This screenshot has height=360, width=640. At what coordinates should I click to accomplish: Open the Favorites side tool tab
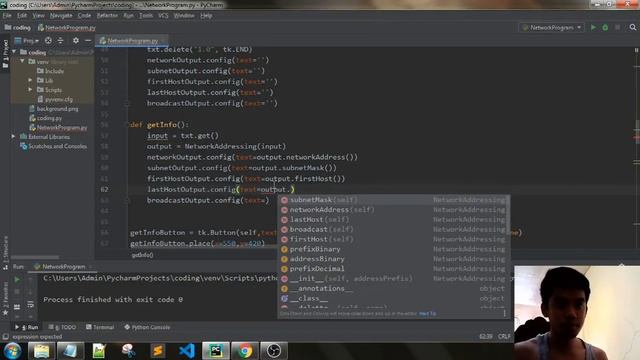tap(5, 299)
